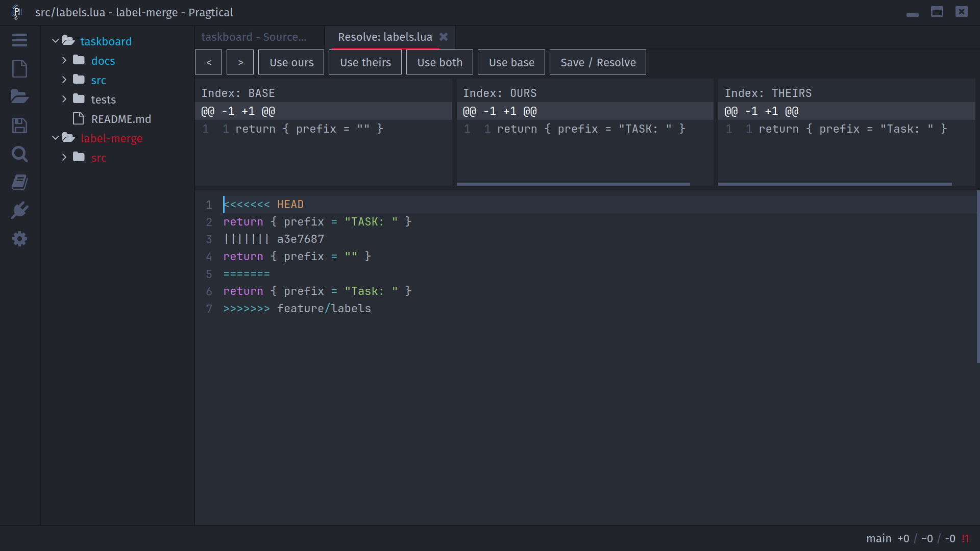Expand the label-merge src folder chevron
Screen dimensions: 980x551
pos(64,157)
